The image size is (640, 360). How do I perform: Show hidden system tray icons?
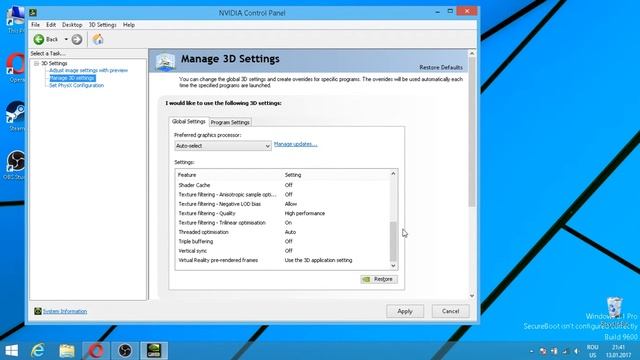tap(531, 351)
